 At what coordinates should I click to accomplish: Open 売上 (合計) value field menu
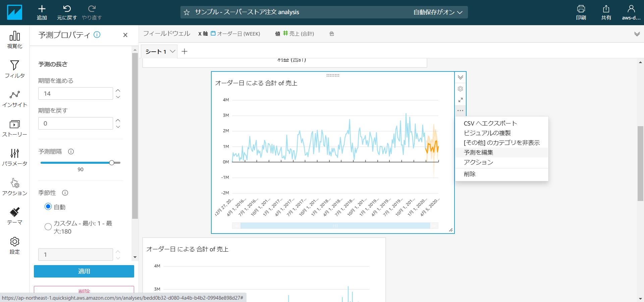point(299,34)
